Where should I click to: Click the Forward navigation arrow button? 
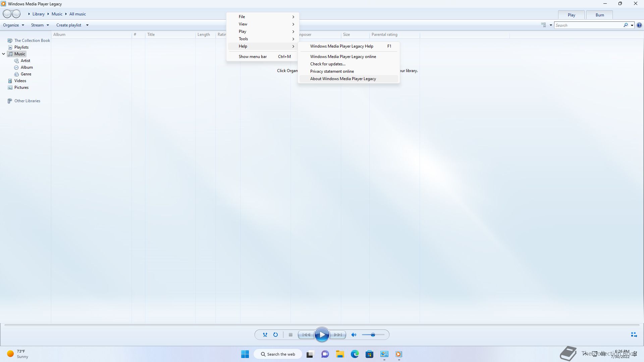point(16,14)
